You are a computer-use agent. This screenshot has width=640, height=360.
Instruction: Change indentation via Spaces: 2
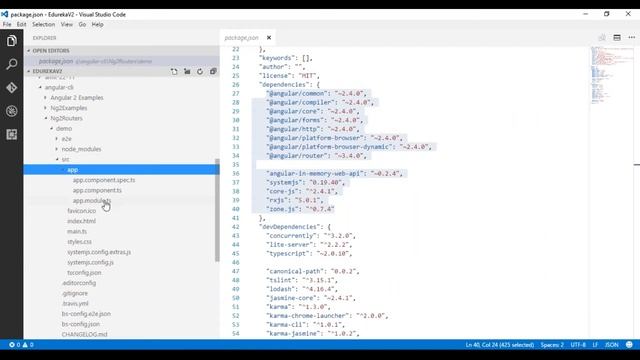(x=552, y=345)
